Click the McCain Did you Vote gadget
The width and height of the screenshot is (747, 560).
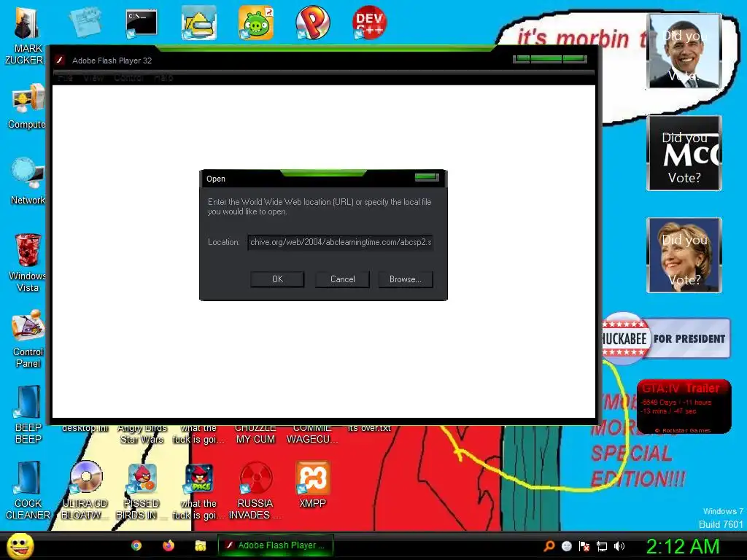click(684, 153)
